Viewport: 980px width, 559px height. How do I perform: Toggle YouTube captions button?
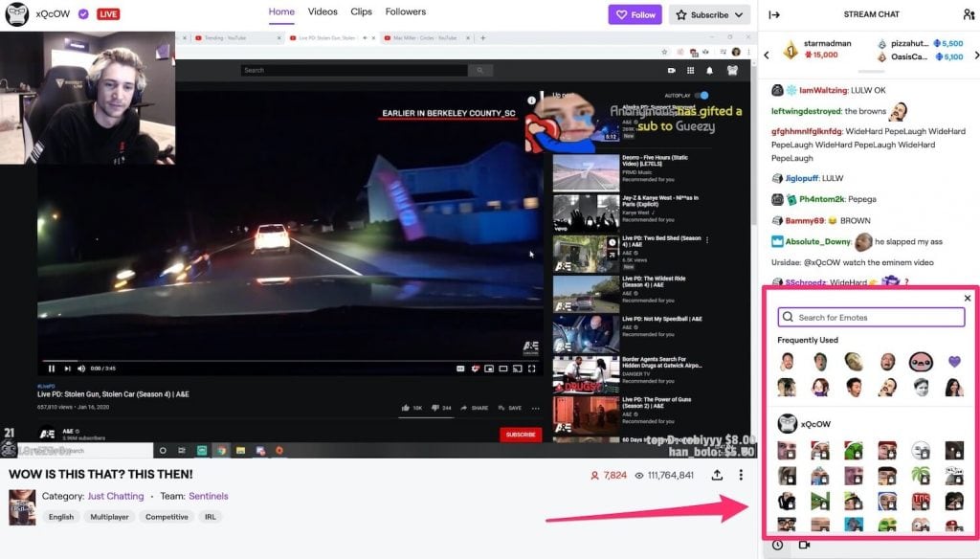click(460, 369)
